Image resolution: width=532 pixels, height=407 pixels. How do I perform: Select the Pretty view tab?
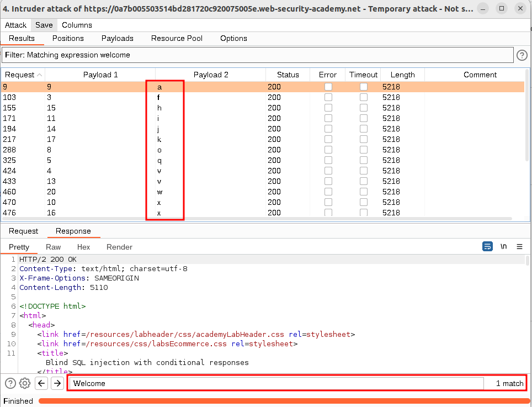pyautogui.click(x=19, y=247)
